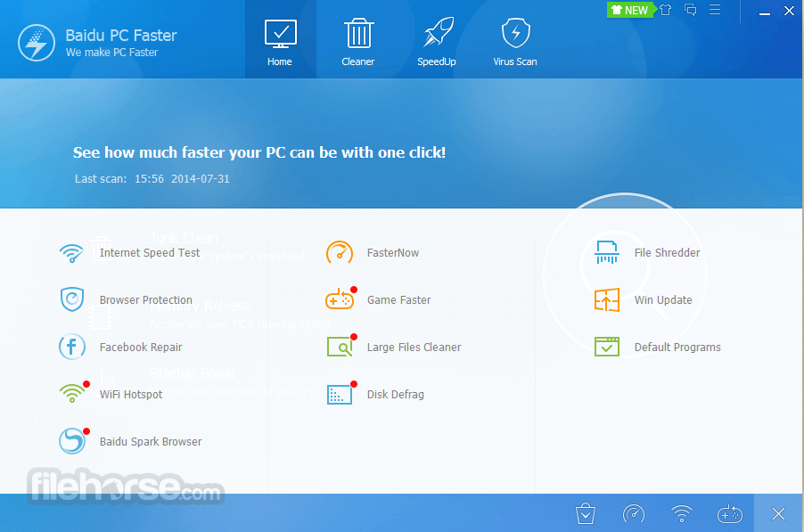Image resolution: width=804 pixels, height=532 pixels.
Task: Click the green NEW badge
Action: [x=630, y=11]
